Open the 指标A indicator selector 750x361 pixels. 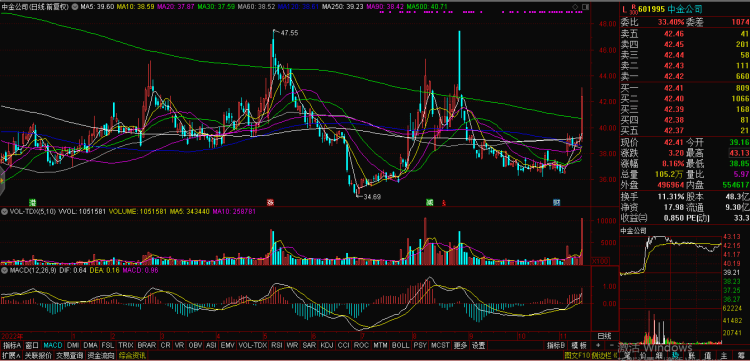coord(11,345)
